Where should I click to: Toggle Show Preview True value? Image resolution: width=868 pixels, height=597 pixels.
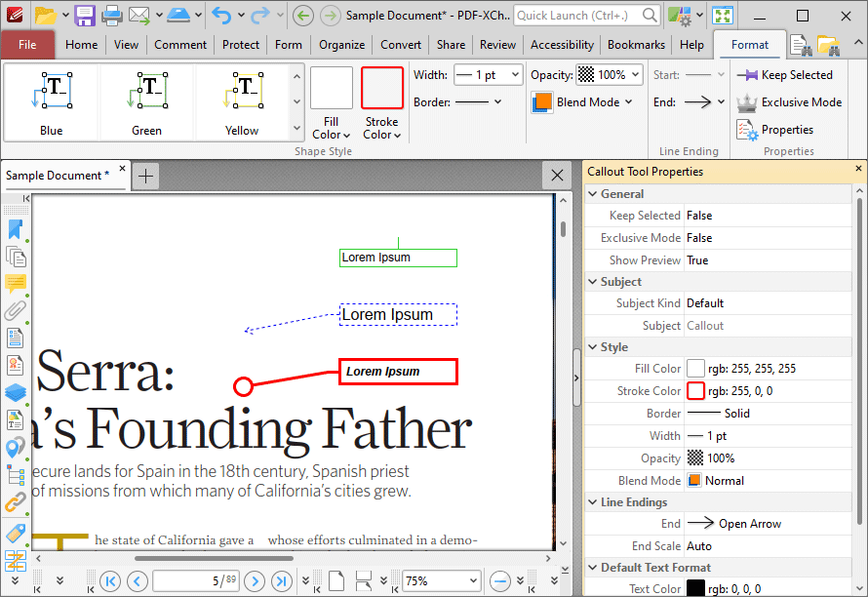(768, 260)
